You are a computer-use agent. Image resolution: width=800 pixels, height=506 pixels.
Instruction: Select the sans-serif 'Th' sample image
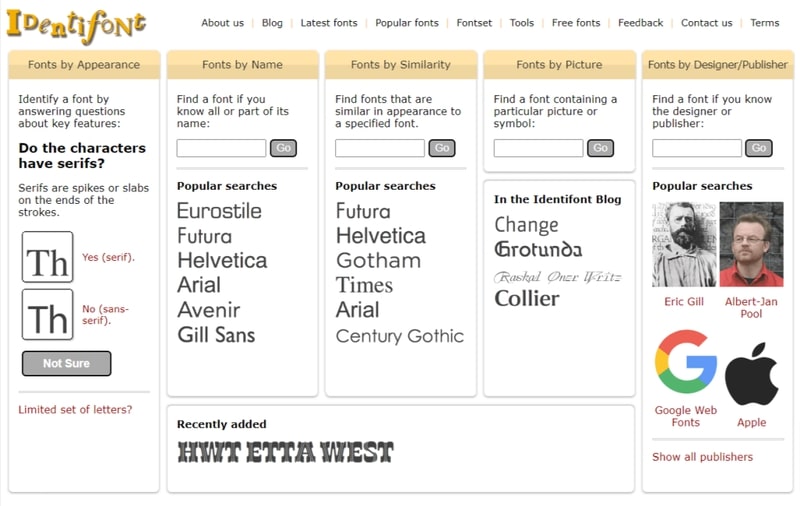[x=48, y=315]
